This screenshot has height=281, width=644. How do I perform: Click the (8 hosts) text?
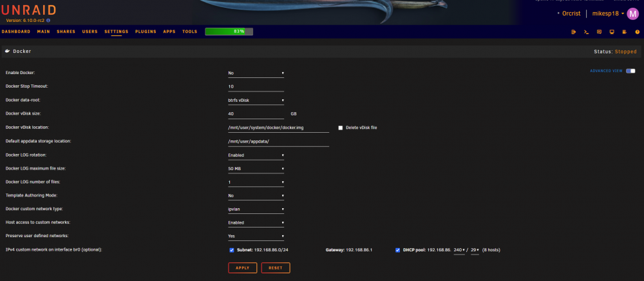pyautogui.click(x=491, y=250)
